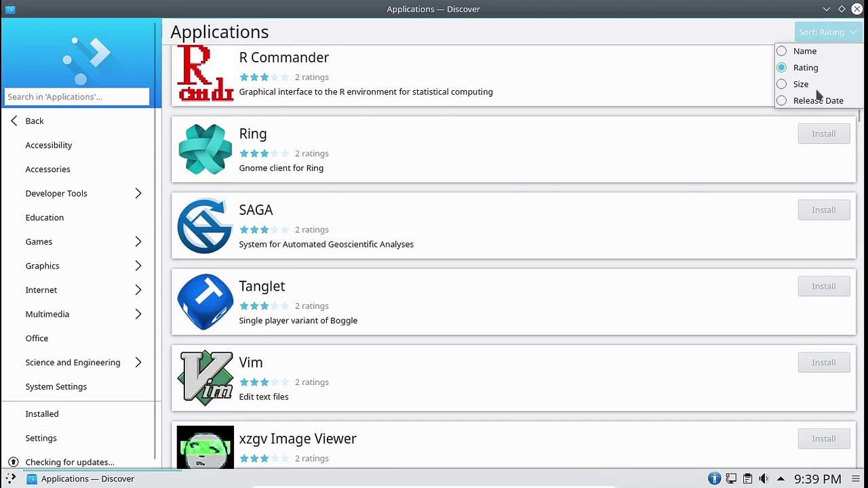This screenshot has width=868, height=488.
Task: Click the window menu icon in title bar
Action: (10, 9)
